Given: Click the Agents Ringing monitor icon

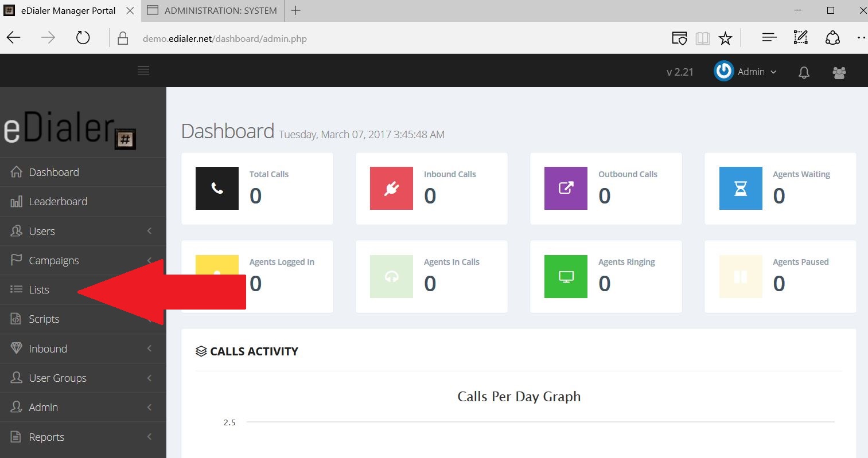Looking at the screenshot, I should [566, 276].
